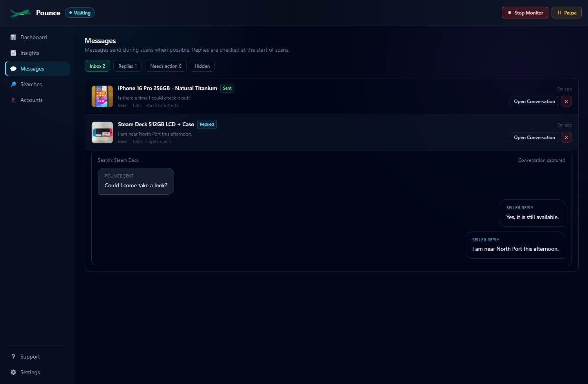Viewport: 588px width, 384px height.
Task: Navigate to Searches
Action: (38, 84)
